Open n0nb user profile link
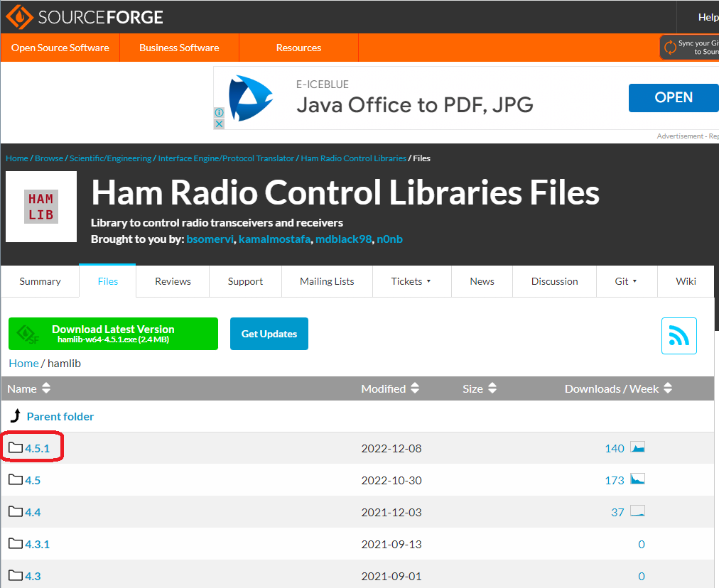 [x=390, y=239]
